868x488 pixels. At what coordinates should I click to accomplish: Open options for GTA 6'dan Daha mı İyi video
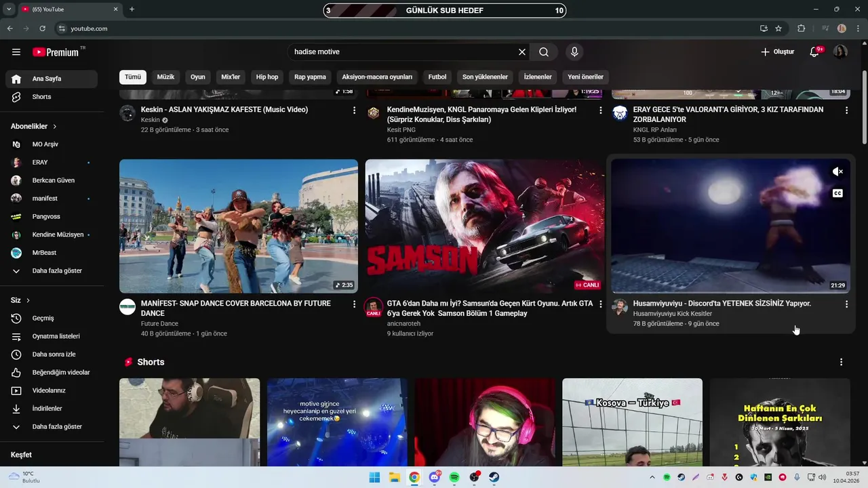(x=600, y=304)
